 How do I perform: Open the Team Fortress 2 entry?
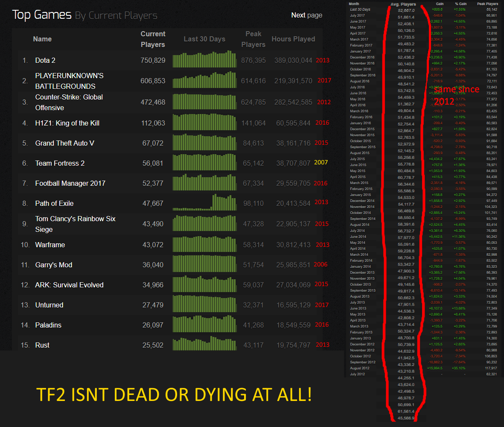tap(60, 164)
